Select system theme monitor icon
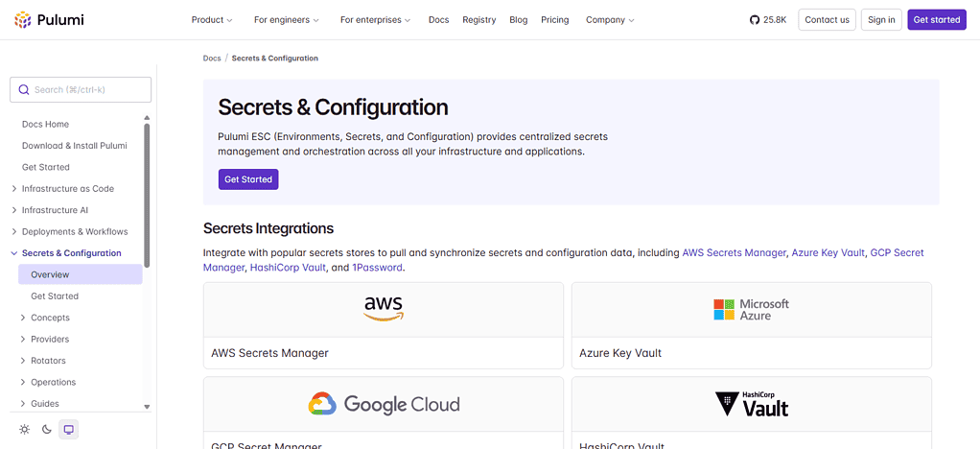This screenshot has height=449, width=980. 69,430
